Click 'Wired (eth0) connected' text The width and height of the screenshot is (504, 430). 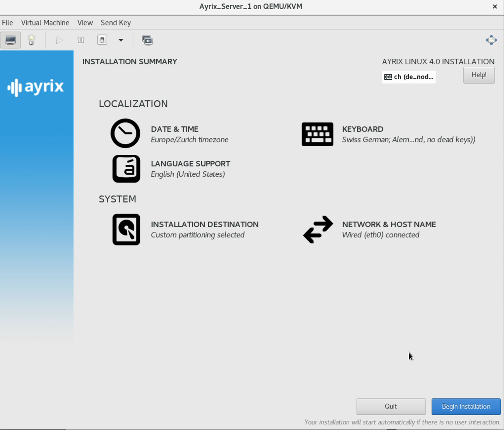[380, 235]
